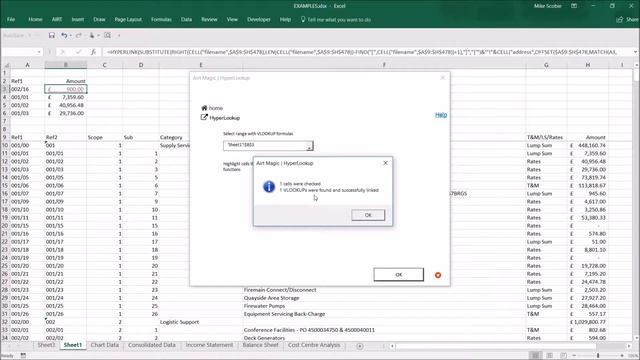Click cell with amount 448,160.74
The width and height of the screenshot is (640, 360).
pyautogui.click(x=588, y=145)
